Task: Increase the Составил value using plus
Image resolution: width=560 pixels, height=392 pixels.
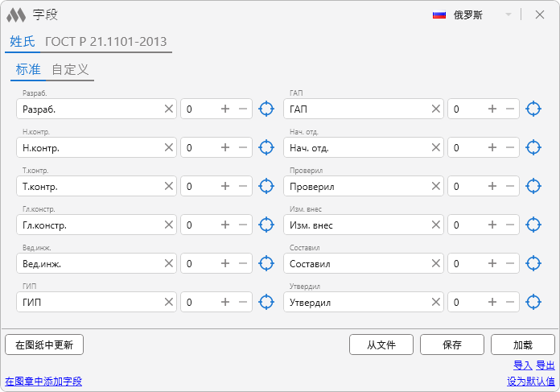Action: 492,263
